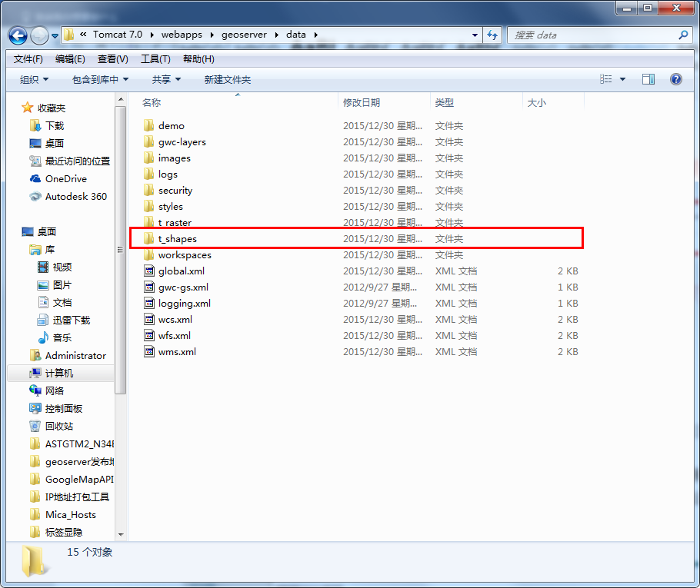
Task: Select 计算机 in the navigation tree
Action: [59, 373]
